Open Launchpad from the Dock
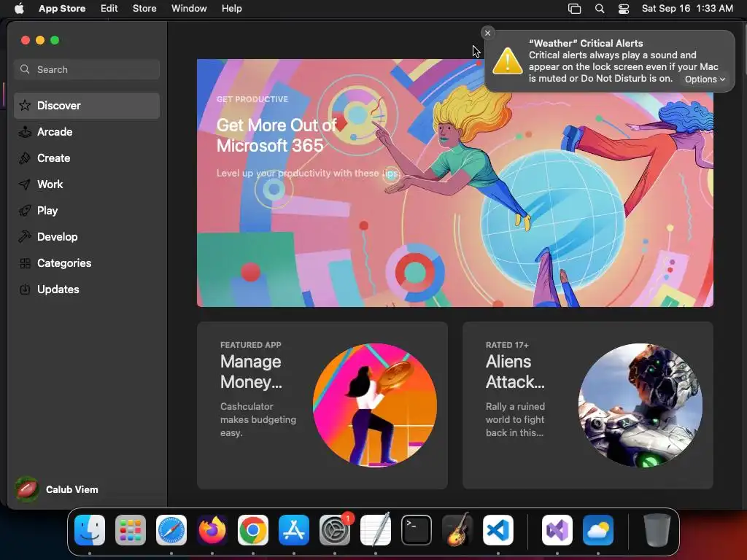 click(131, 530)
